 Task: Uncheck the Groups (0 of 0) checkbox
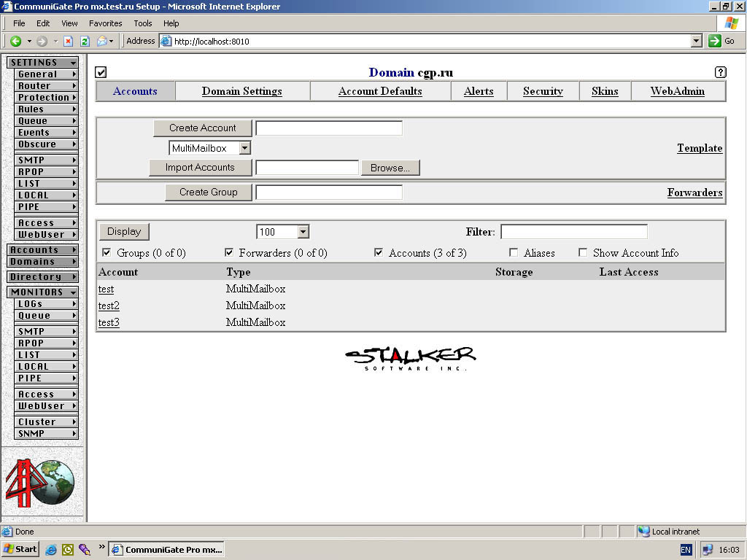coord(107,252)
